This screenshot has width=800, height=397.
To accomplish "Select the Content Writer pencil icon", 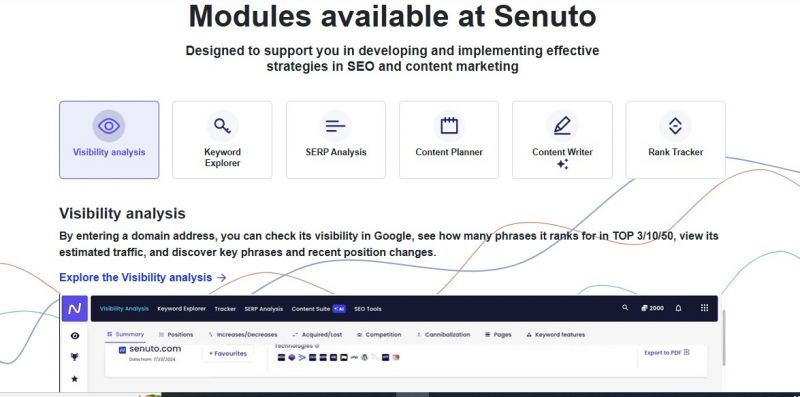I will 562,126.
